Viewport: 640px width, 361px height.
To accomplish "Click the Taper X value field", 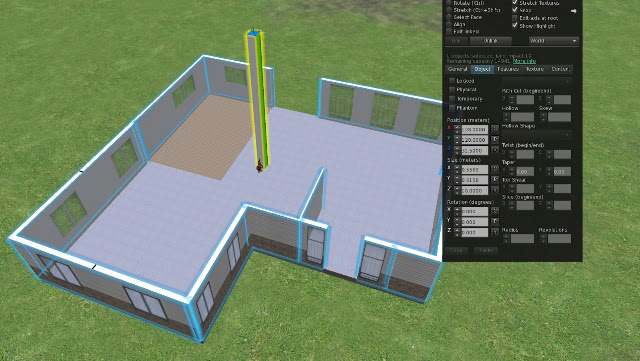I will (525, 172).
